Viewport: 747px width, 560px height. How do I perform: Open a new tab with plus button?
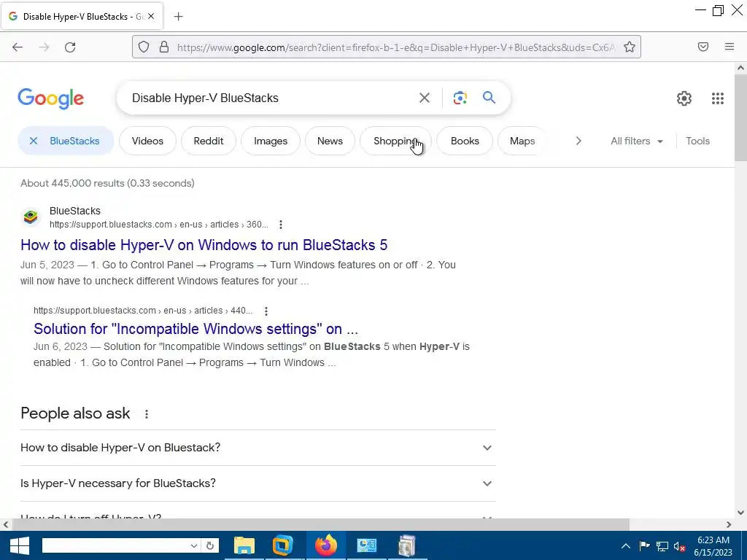pos(178,17)
